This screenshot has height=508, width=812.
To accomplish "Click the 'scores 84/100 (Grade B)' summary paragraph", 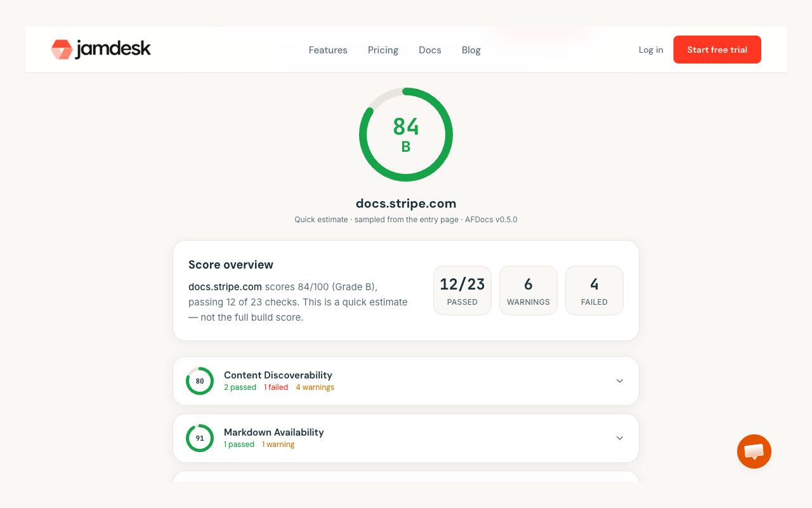I will [x=298, y=302].
